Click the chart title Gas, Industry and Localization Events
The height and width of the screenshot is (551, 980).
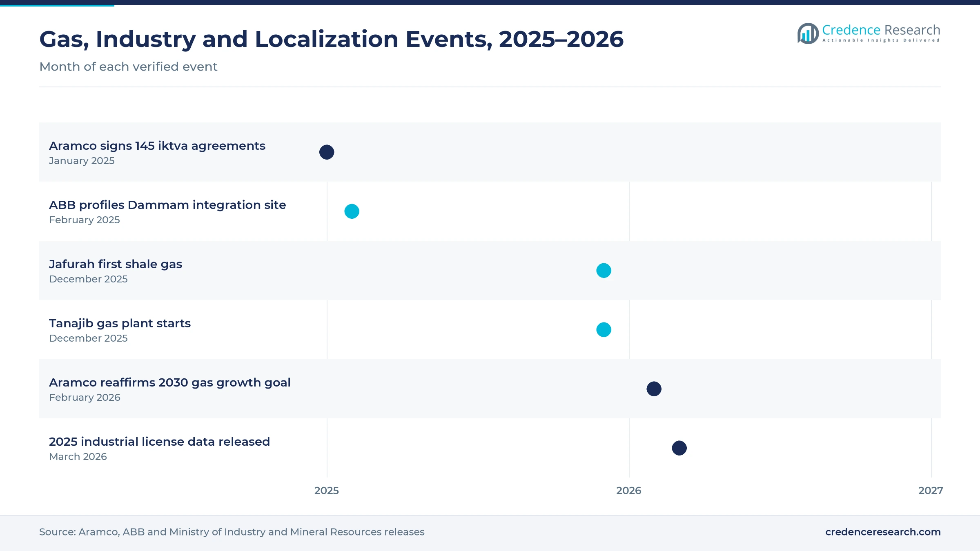(x=331, y=39)
